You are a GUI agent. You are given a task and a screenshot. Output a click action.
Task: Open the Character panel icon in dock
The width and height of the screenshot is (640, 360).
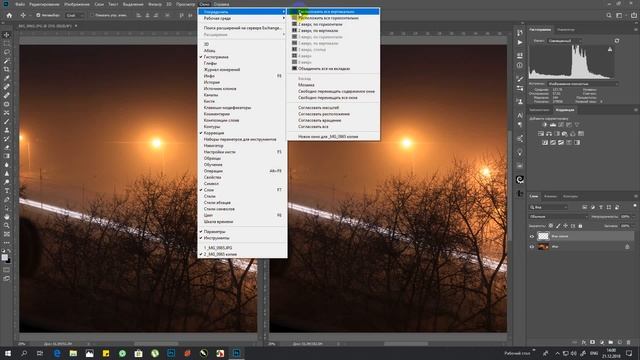coord(520,116)
